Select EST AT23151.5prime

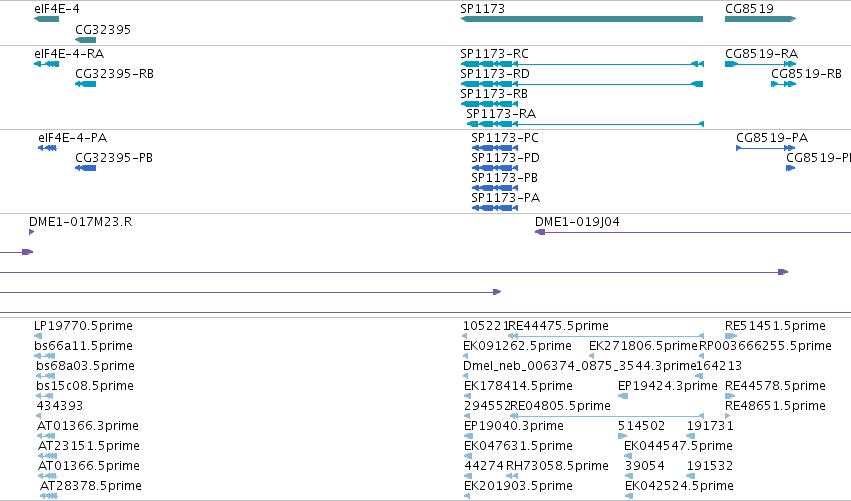[89, 446]
